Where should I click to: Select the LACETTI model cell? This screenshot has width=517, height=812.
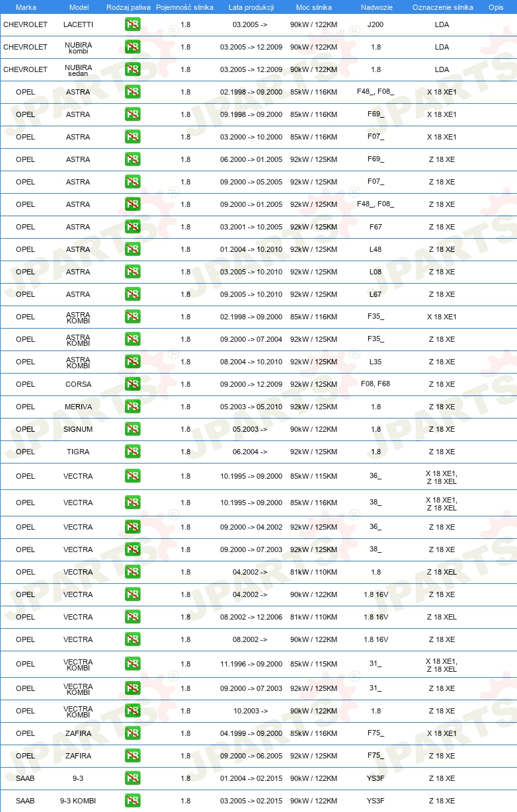79,24
